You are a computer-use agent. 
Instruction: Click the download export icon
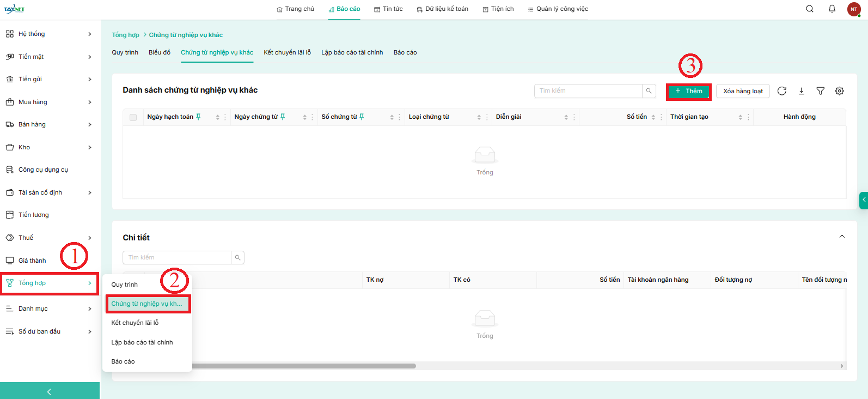pyautogui.click(x=802, y=91)
